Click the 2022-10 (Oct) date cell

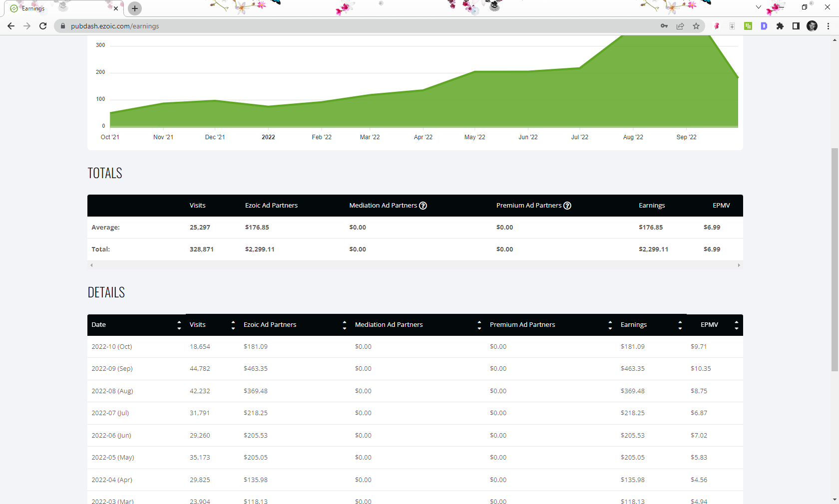tap(112, 347)
